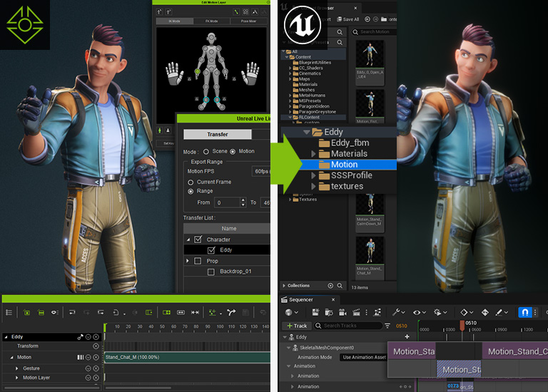Open the key diamond options in Sequencer
Viewport: 548px width, 392px height.
pyautogui.click(x=467, y=312)
